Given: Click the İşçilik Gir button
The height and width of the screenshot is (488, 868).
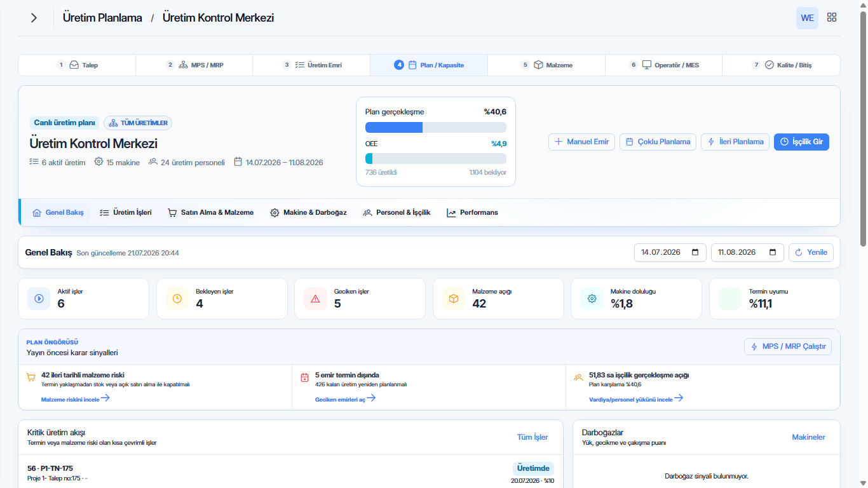Looking at the screenshot, I should [801, 142].
